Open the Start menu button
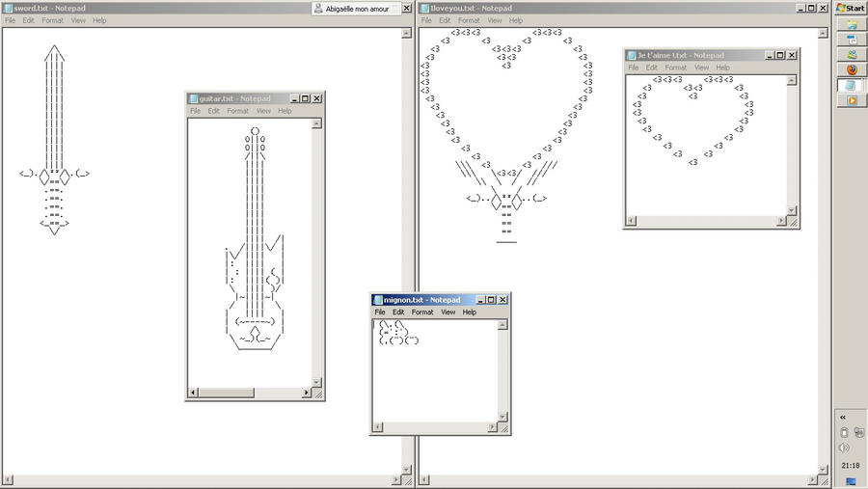 coord(851,8)
